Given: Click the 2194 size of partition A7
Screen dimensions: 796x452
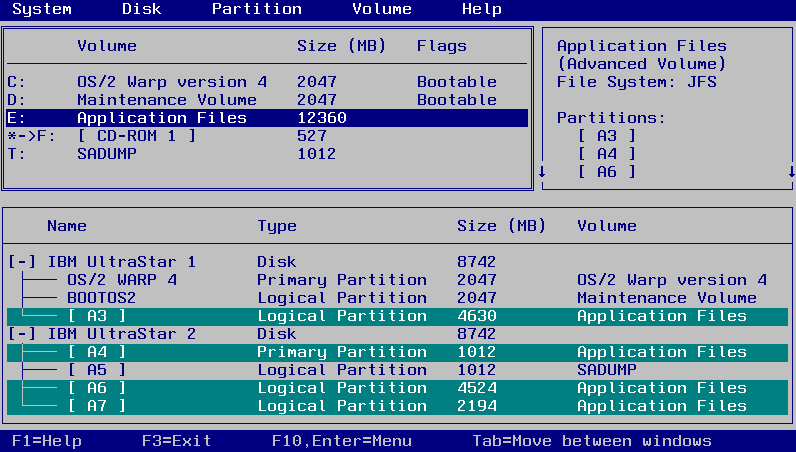Looking at the screenshot, I should (x=477, y=406).
